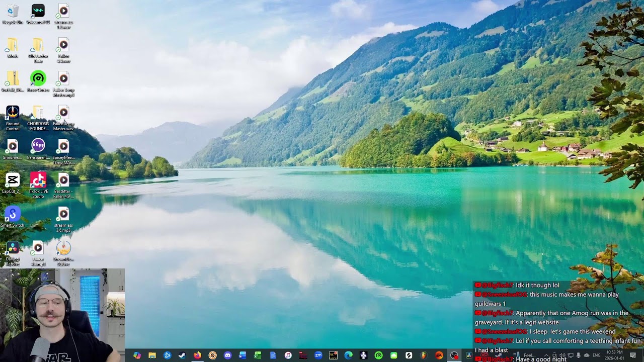This screenshot has height=362, width=644.
Task: Select the stream ass 1.8.wav file
Action: coord(63,17)
